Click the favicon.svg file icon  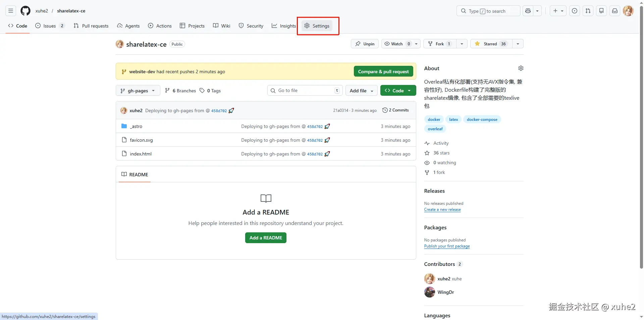(124, 140)
